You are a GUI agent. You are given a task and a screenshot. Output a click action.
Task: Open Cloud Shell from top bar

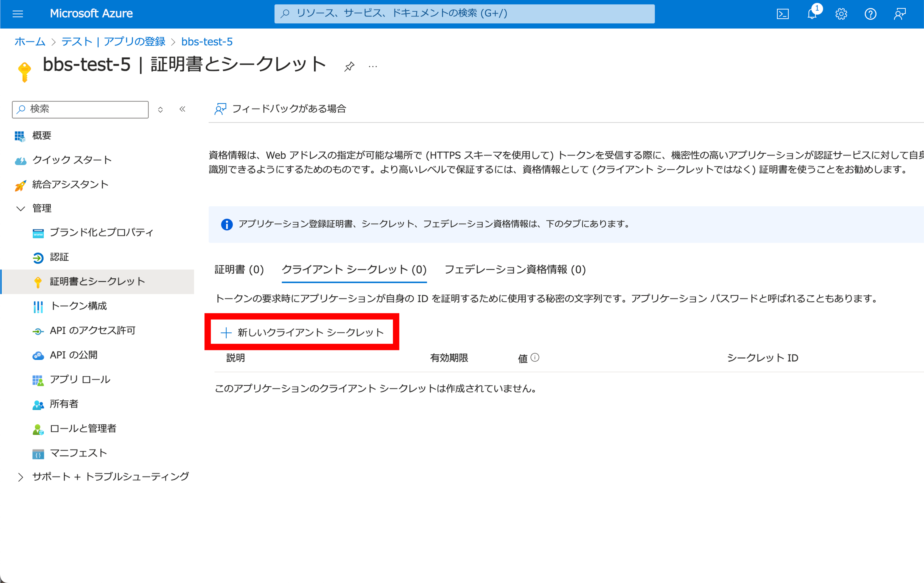[x=782, y=14]
